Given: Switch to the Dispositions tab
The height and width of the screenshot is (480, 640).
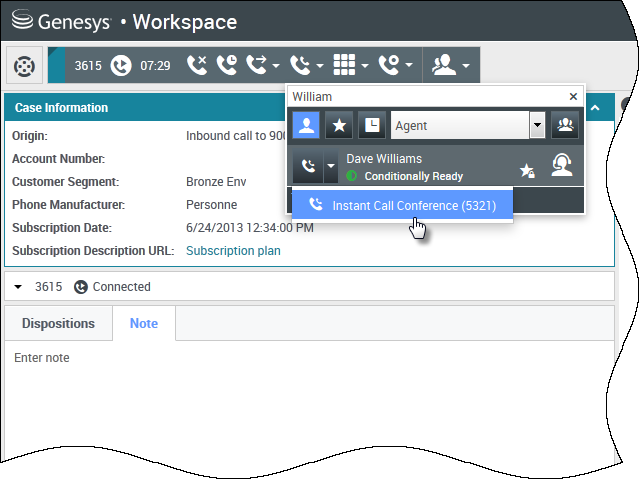Looking at the screenshot, I should 58,323.
